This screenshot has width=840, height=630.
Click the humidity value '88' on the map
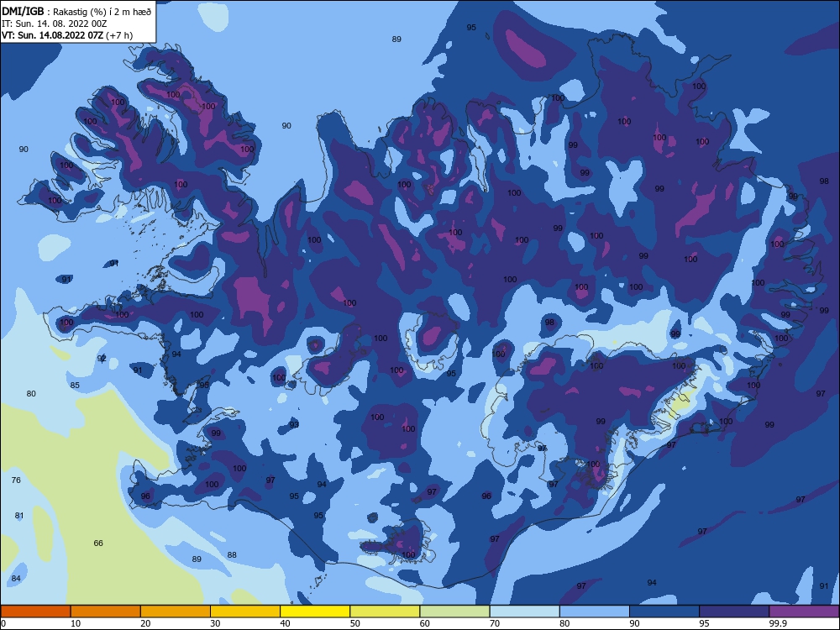click(232, 555)
